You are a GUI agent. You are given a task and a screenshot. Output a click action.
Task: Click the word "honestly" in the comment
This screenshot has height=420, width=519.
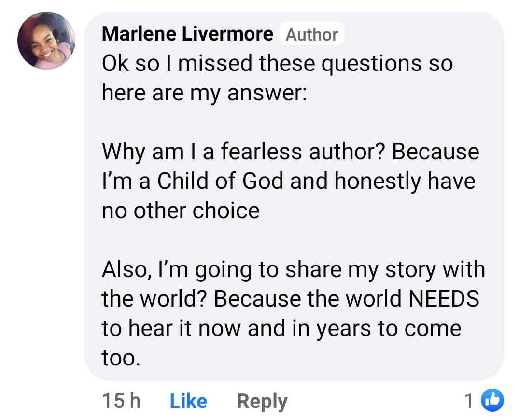(x=378, y=182)
